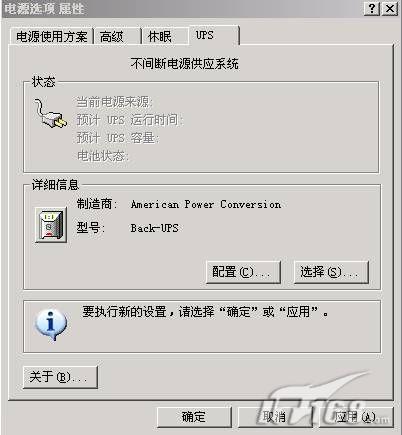
Task: Click the 不间断电源供应系统 heading
Action: [x=184, y=63]
